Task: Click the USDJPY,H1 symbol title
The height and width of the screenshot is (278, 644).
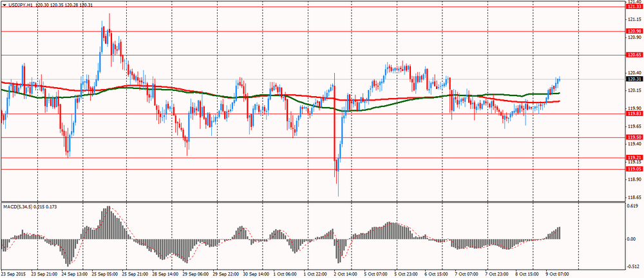Action: 23,5
